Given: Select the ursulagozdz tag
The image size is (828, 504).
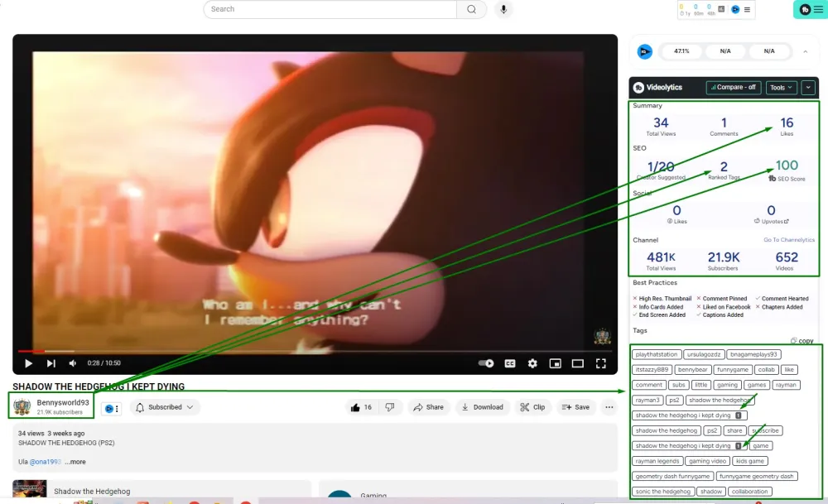Looking at the screenshot, I should 703,354.
